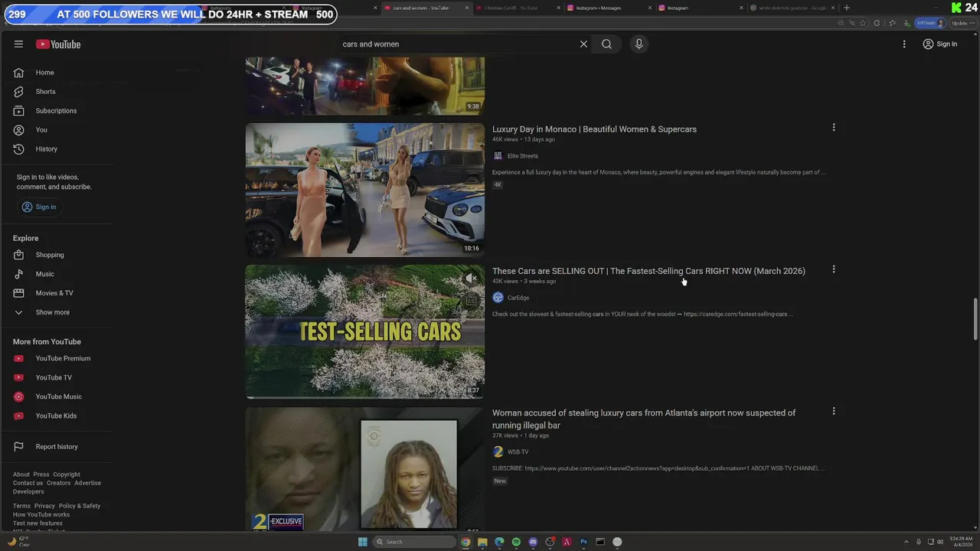Open Shopping under Explore
This screenshot has height=551, width=980.
click(57, 255)
